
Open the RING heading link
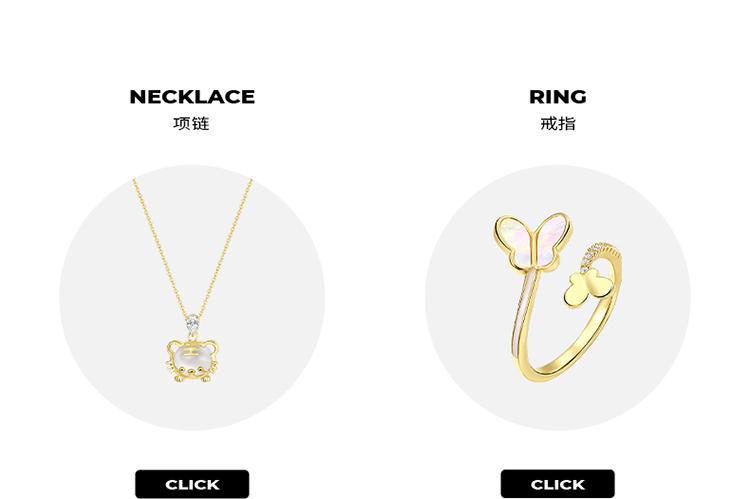(x=557, y=97)
